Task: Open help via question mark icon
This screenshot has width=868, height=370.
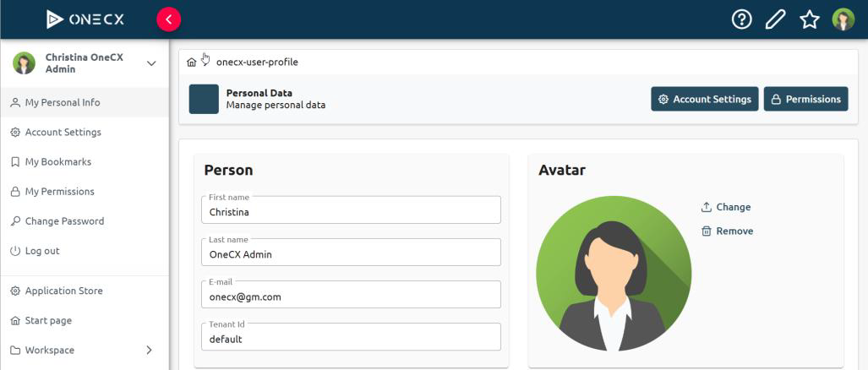Action: tap(741, 19)
